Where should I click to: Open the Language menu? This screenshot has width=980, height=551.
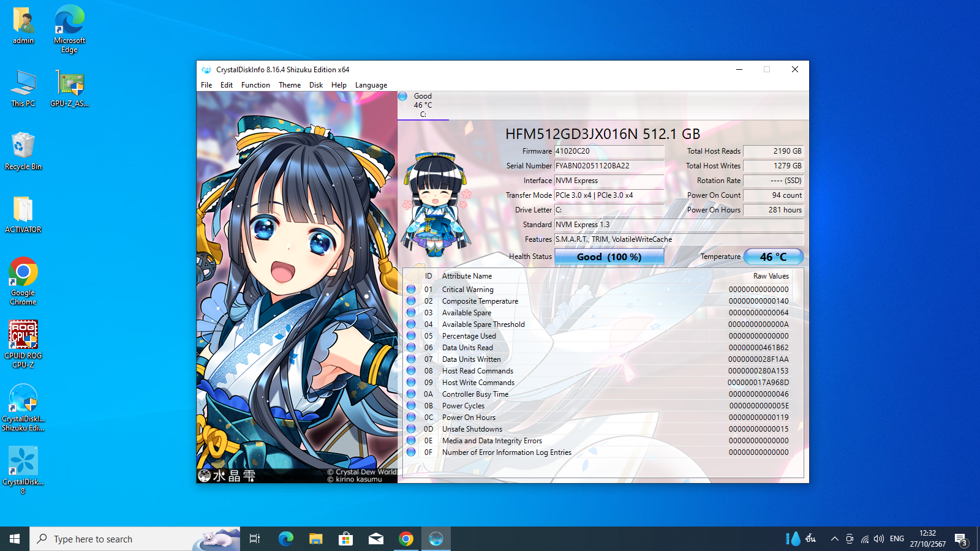coord(371,85)
